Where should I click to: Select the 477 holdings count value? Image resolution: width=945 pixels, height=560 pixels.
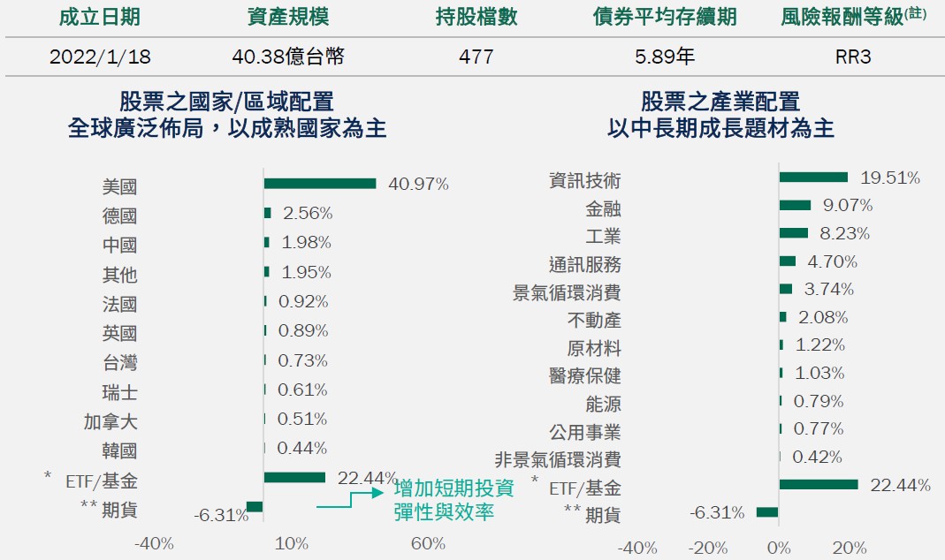tap(476, 57)
